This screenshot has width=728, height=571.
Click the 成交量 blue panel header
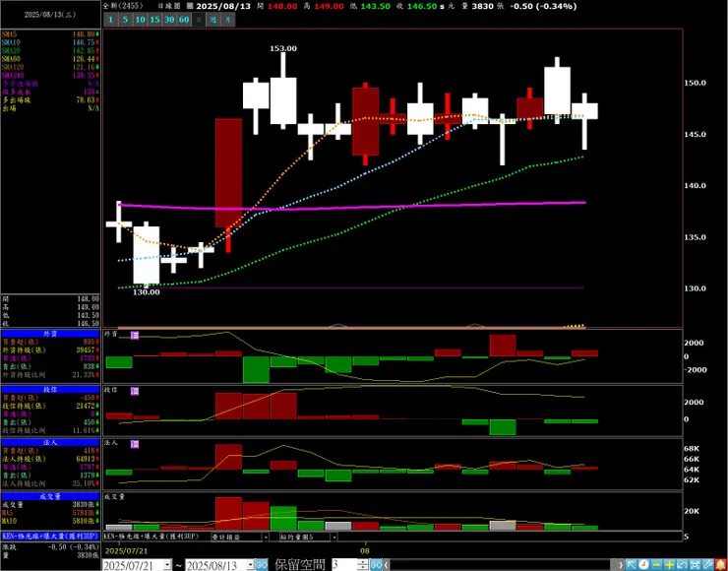50,496
